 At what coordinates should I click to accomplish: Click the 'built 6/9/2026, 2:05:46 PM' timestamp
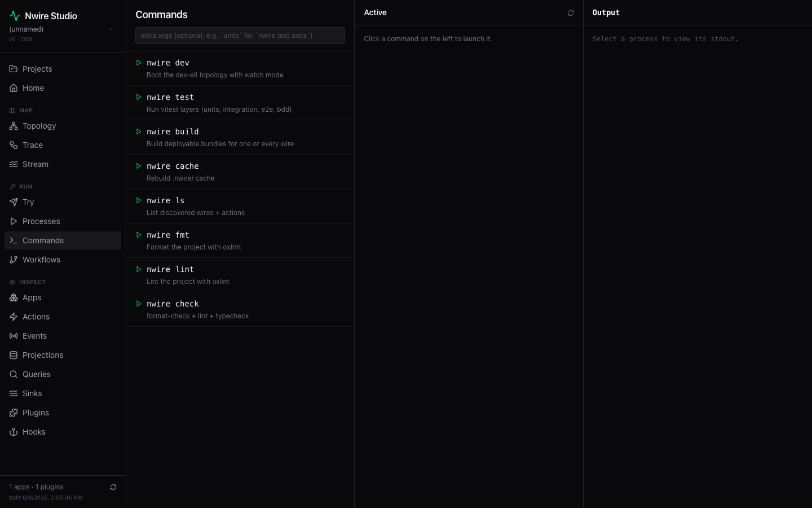pyautogui.click(x=46, y=498)
